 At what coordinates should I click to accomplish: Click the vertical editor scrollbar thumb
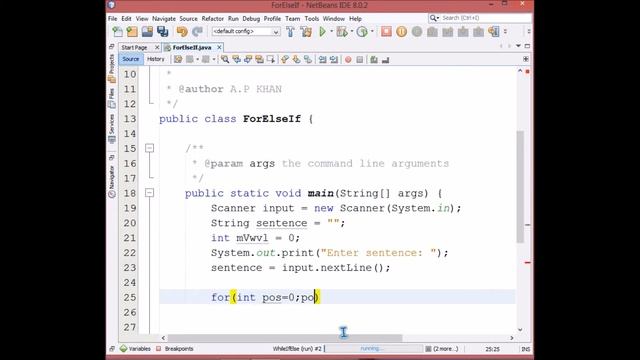click(x=520, y=187)
